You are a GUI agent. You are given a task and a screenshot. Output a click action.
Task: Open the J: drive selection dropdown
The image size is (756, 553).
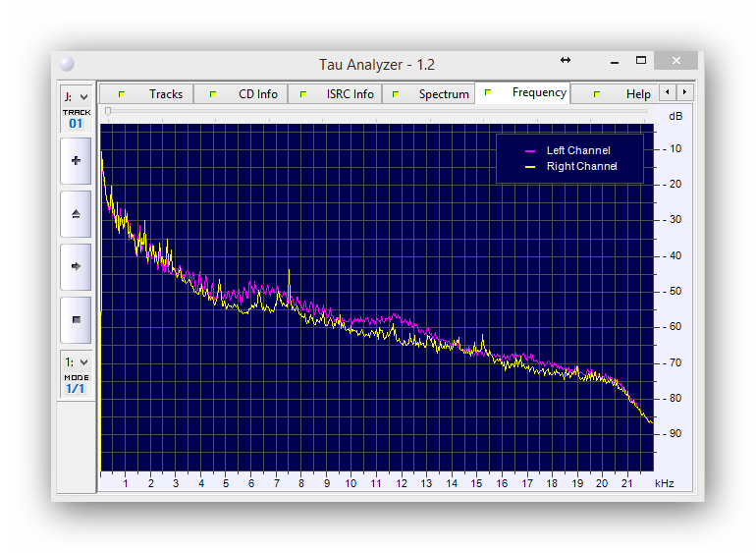[76, 96]
